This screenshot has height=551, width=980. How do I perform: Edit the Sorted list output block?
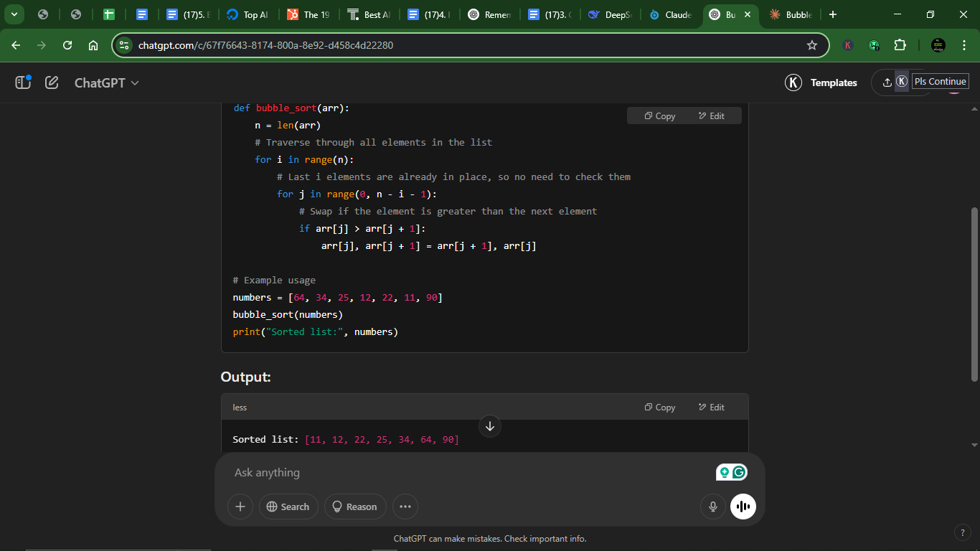[711, 408]
